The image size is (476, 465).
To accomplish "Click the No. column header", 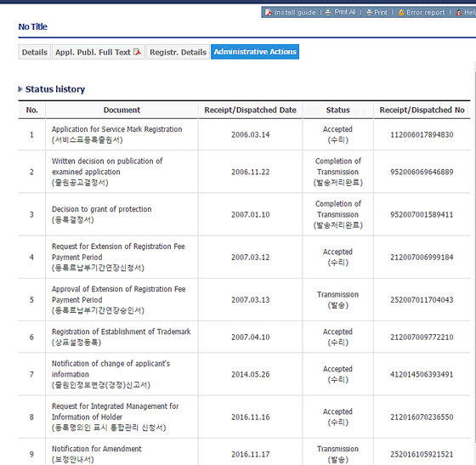I will [32, 110].
